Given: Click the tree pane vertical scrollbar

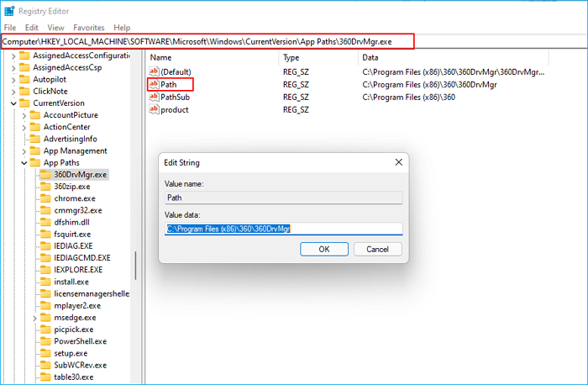Looking at the screenshot, I should pyautogui.click(x=135, y=266).
